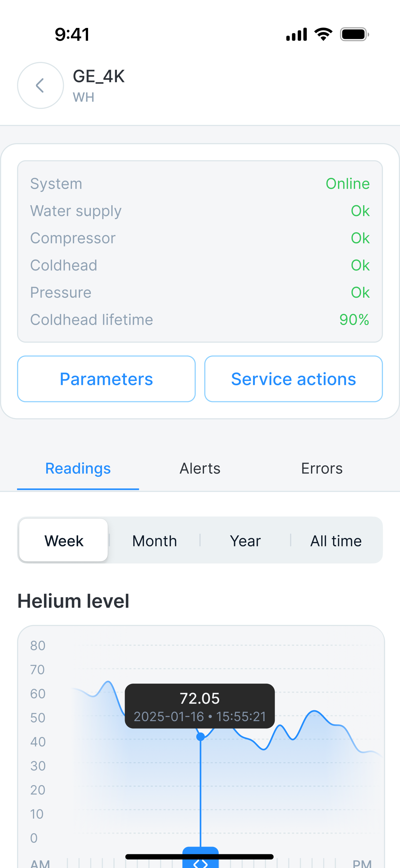Screen dimensions: 400x868
Task: Tap the 9:41 status bar clock
Action: click(x=72, y=34)
